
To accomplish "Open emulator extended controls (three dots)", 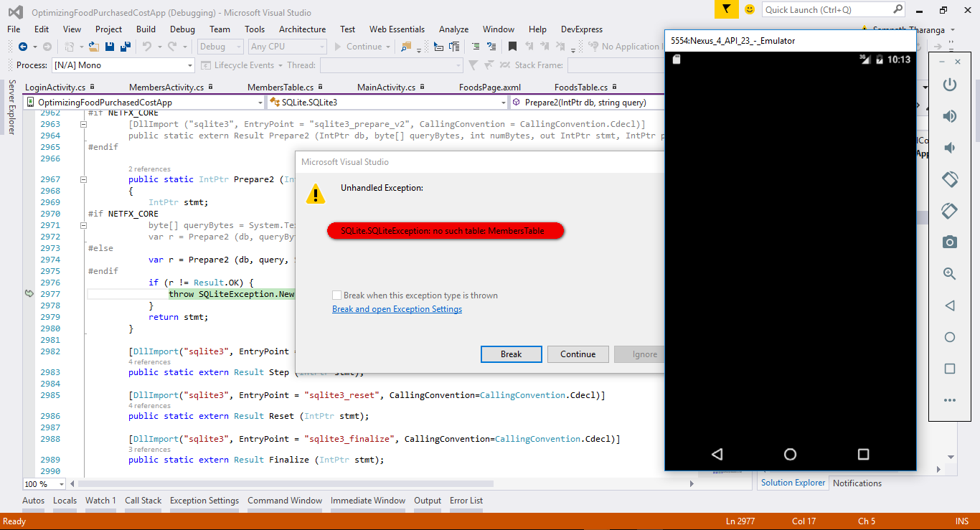I will point(950,400).
